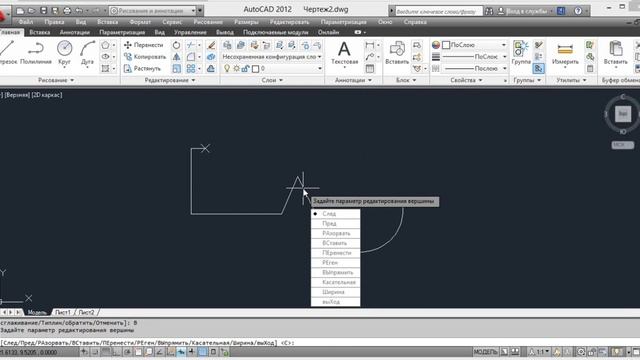The width and height of the screenshot is (640, 360).
Task: Click the Копировать copy button
Action: point(145,57)
